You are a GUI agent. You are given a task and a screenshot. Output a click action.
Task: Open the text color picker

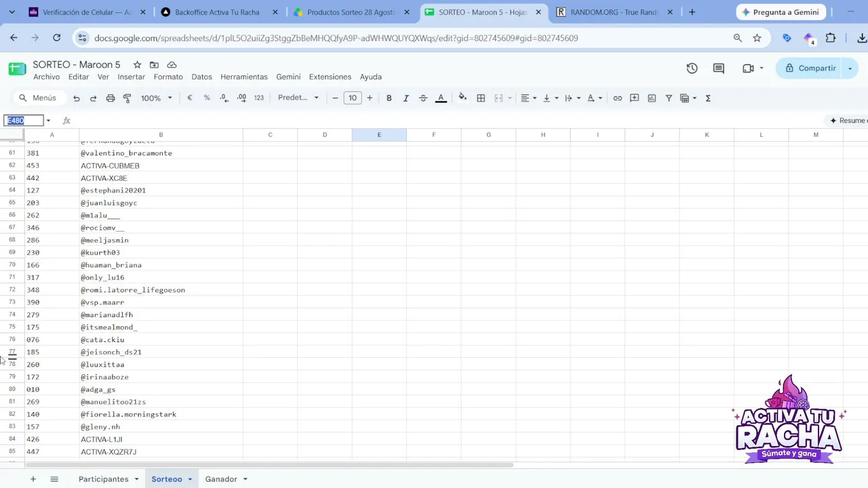tap(441, 98)
